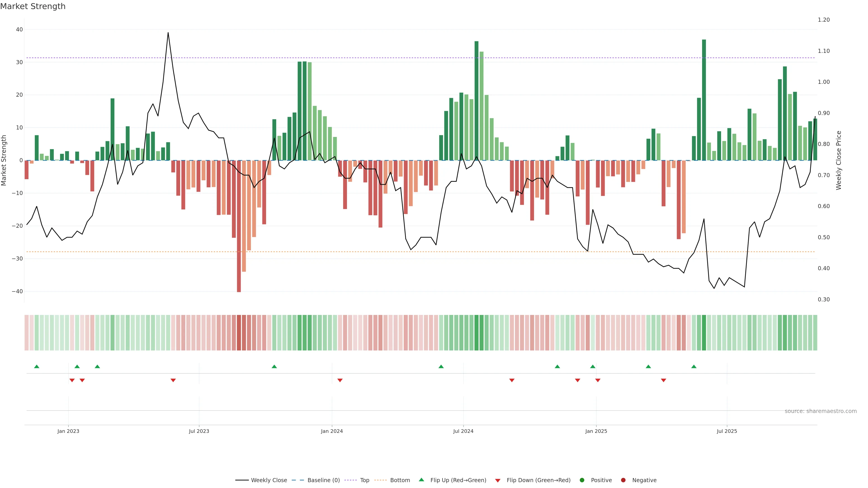Click the Jan 2023 x-axis label

pyautogui.click(x=68, y=431)
